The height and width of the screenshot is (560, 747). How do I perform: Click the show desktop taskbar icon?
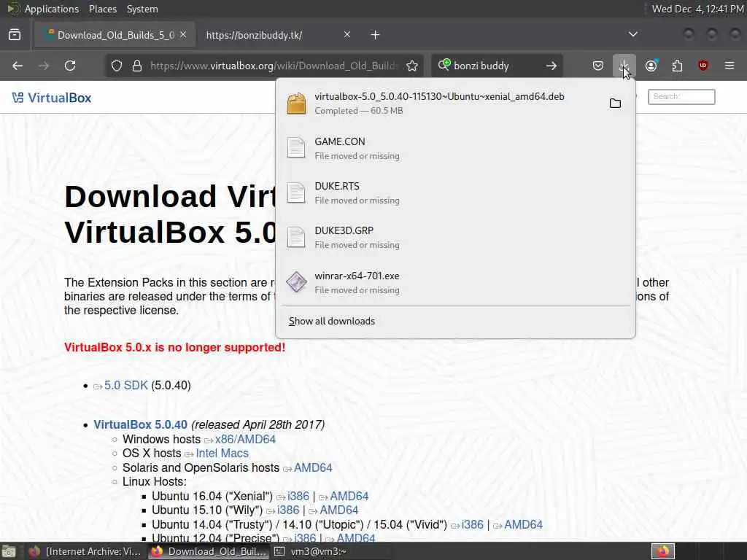9,551
